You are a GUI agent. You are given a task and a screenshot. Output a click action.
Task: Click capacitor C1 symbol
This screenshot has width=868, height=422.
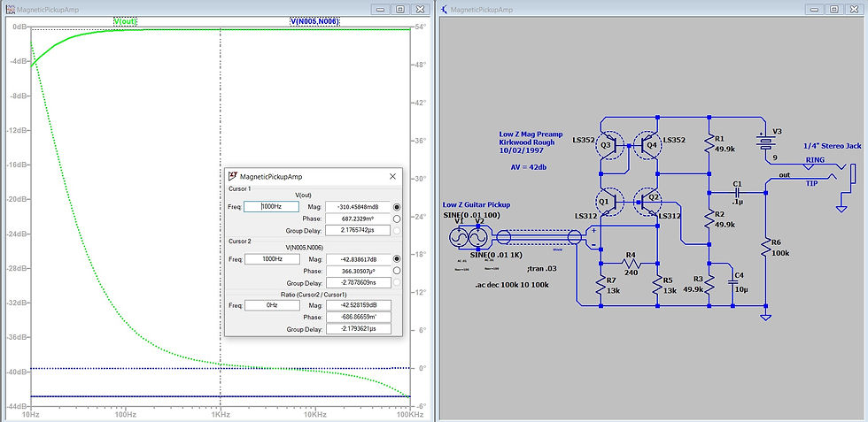click(x=737, y=193)
